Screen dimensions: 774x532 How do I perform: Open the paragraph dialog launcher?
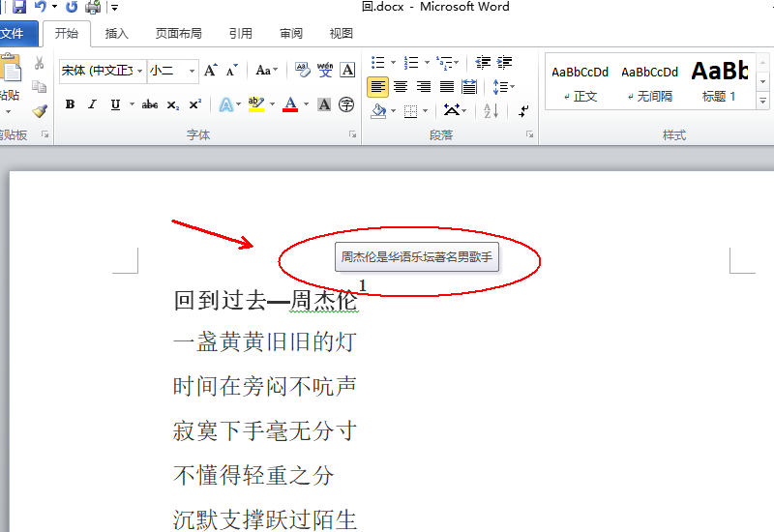click(529, 134)
